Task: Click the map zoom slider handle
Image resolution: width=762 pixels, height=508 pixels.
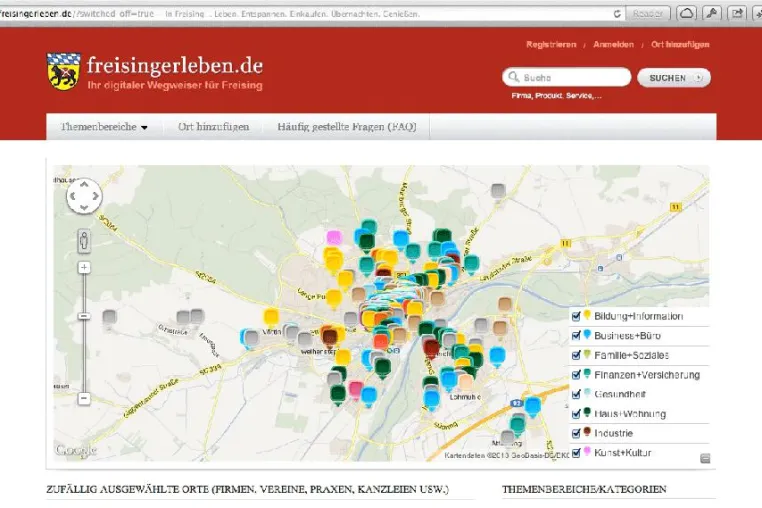Action: click(x=84, y=316)
